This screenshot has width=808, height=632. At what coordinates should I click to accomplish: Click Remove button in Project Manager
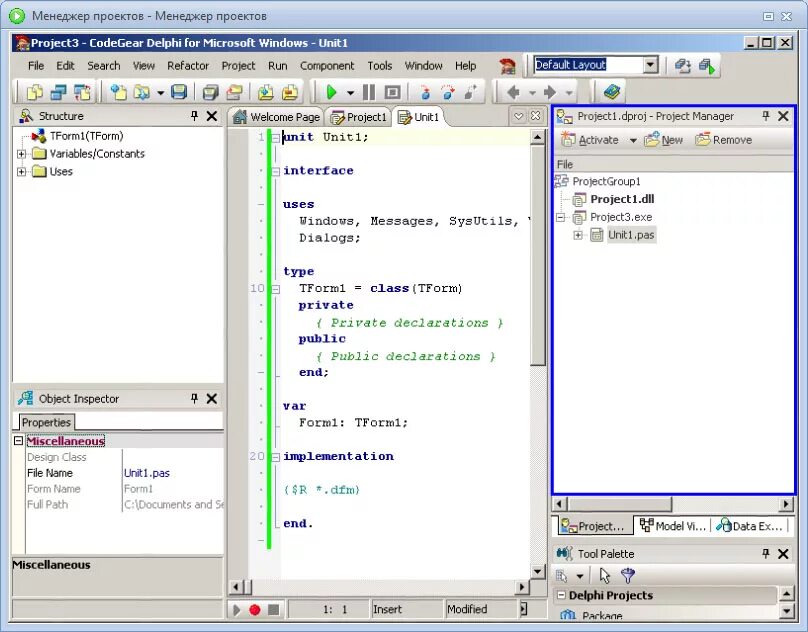point(723,140)
